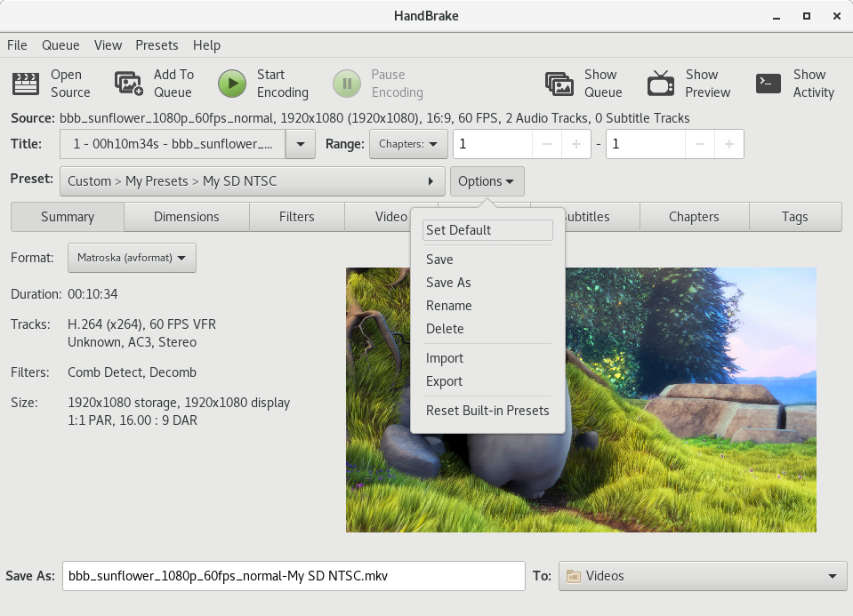Choose Export in the Options menu
This screenshot has width=853, height=616.
coord(487,381)
